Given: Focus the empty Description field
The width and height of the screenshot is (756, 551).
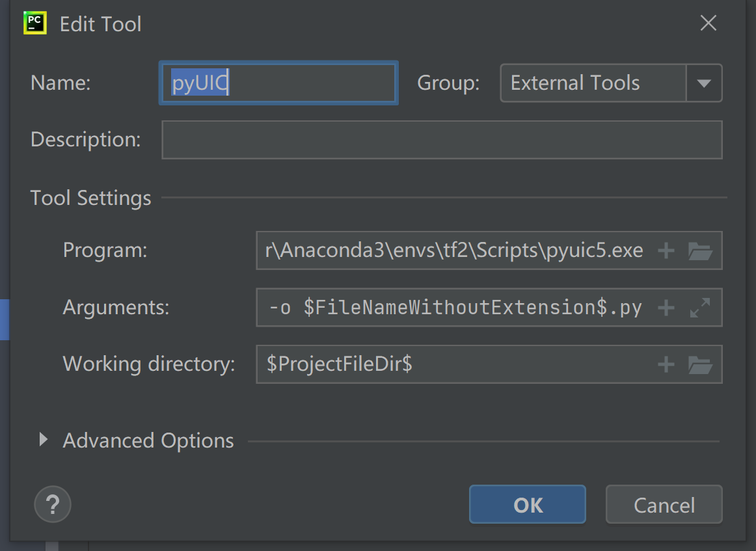Looking at the screenshot, I should pos(441,140).
